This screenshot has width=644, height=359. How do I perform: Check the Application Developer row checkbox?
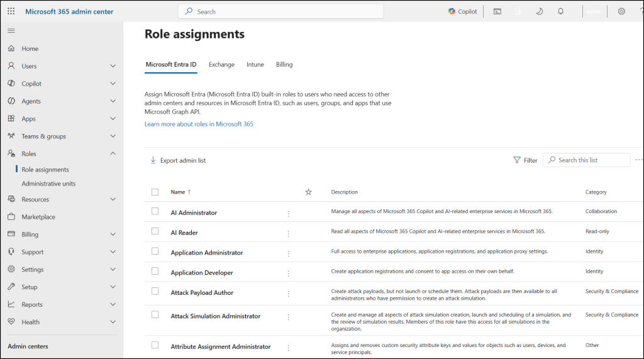point(155,271)
